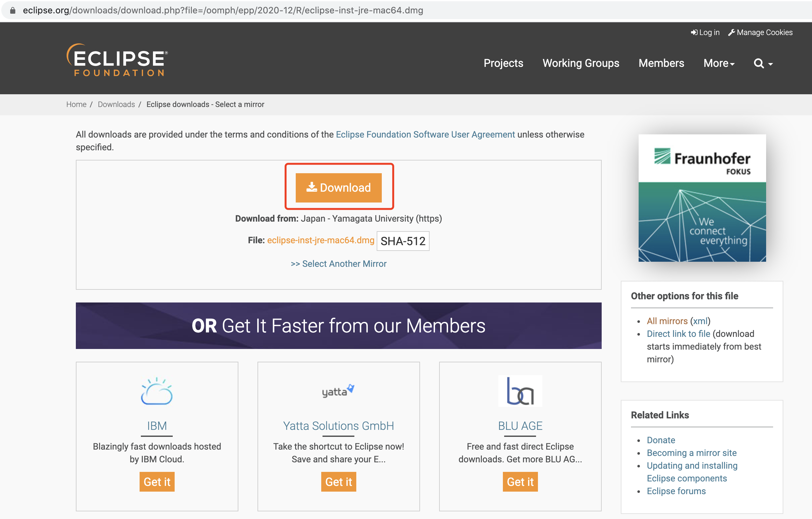
Task: Open the Working Groups menu item
Action: point(581,63)
